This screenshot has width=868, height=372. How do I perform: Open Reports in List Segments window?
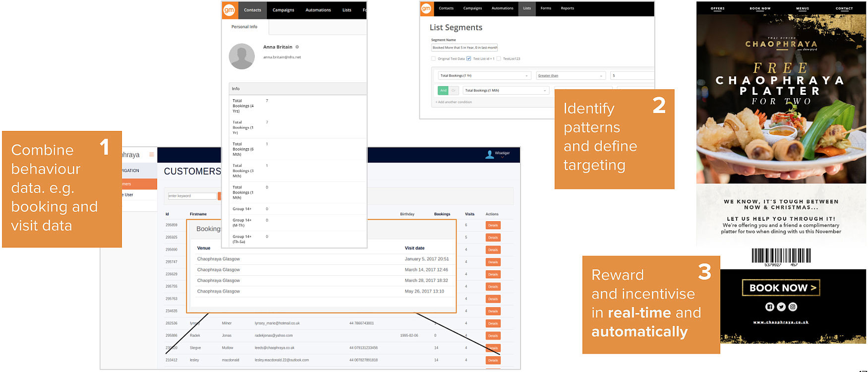(568, 8)
